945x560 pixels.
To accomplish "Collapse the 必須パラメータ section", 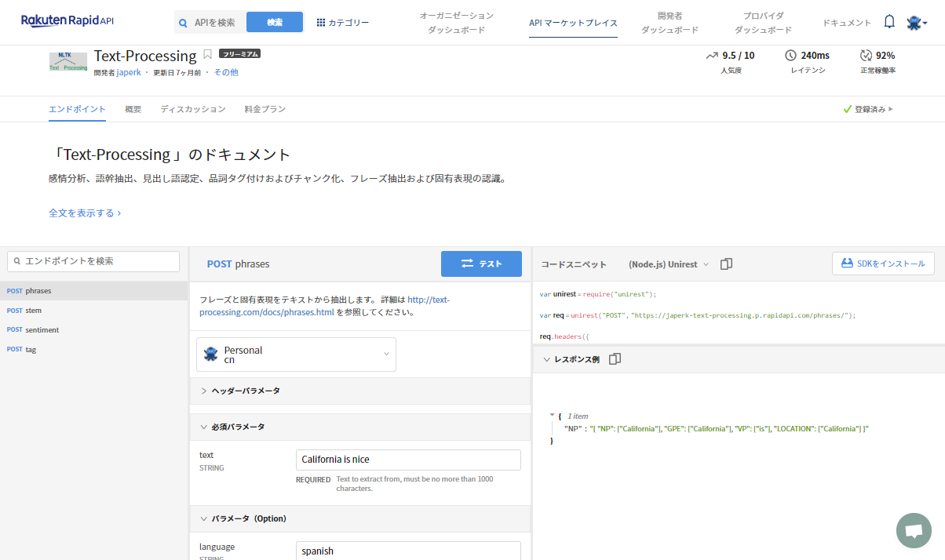I will tap(361, 427).
